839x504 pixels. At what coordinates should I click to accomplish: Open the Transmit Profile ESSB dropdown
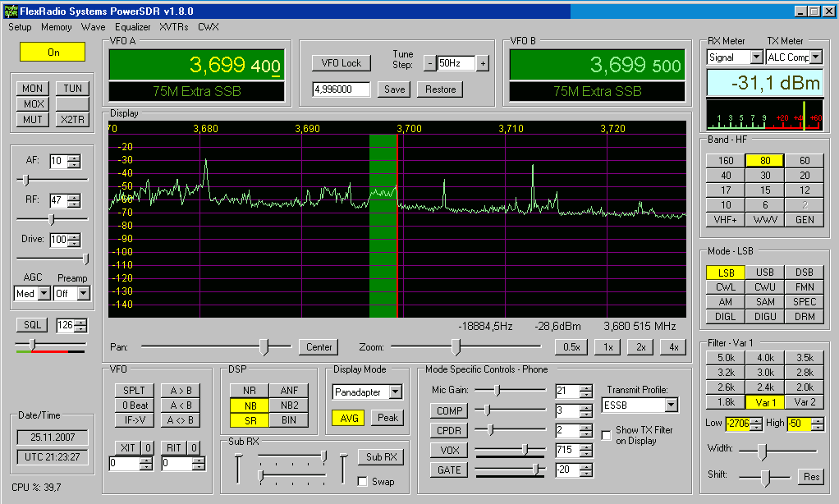pyautogui.click(x=672, y=405)
